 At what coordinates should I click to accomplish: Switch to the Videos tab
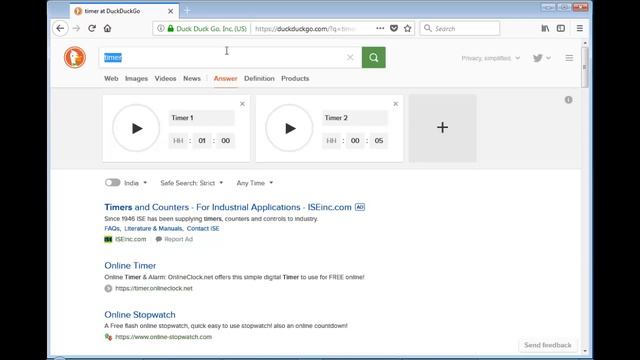(165, 78)
